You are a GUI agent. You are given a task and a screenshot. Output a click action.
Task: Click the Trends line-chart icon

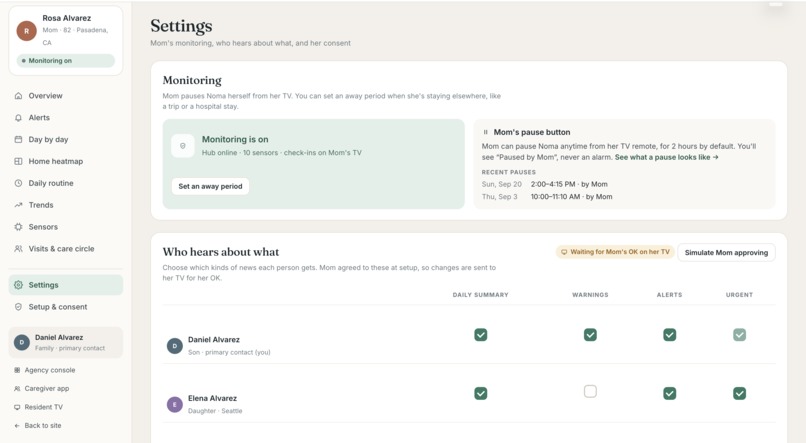pyautogui.click(x=19, y=205)
